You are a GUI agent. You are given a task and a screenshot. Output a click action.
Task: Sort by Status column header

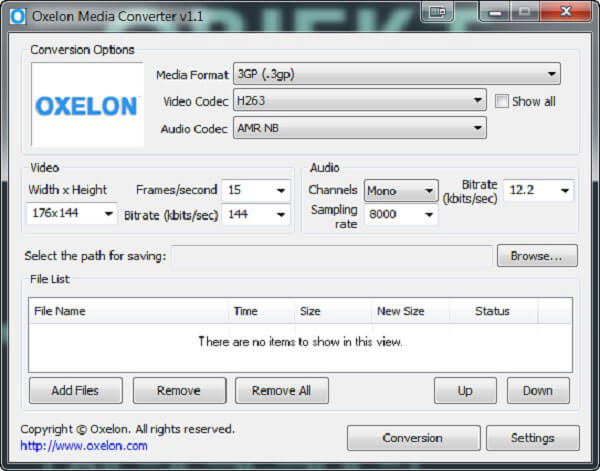[494, 311]
